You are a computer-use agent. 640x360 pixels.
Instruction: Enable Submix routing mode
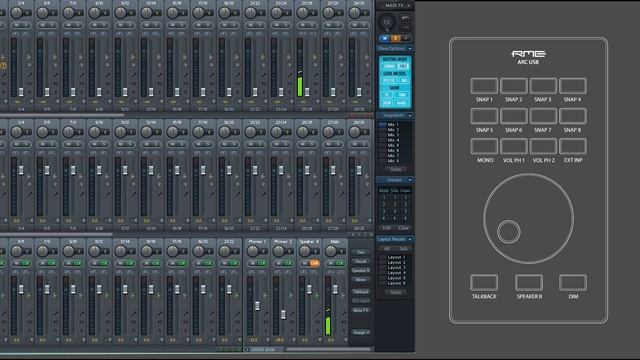tap(389, 67)
